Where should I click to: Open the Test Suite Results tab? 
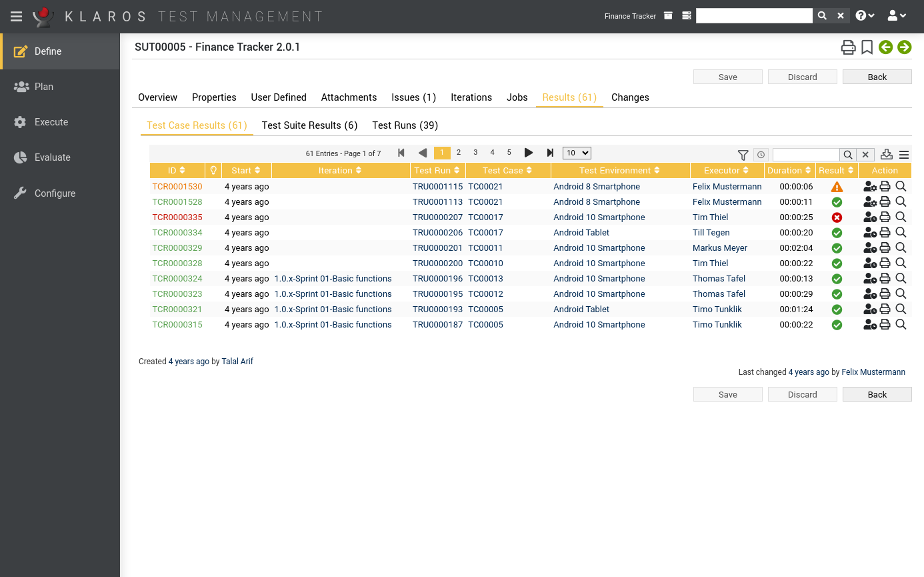point(309,125)
